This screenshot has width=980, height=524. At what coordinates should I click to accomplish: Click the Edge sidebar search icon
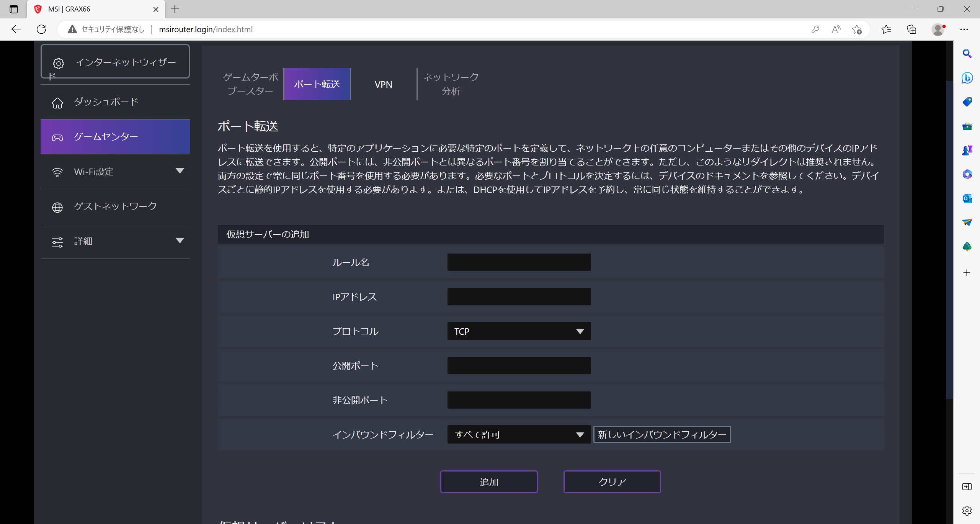coord(967,54)
